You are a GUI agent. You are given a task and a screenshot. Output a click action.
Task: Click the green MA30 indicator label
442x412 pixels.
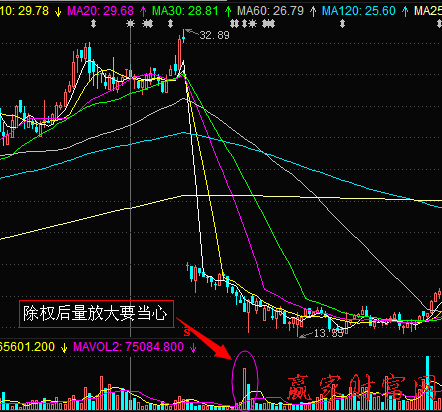point(185,11)
